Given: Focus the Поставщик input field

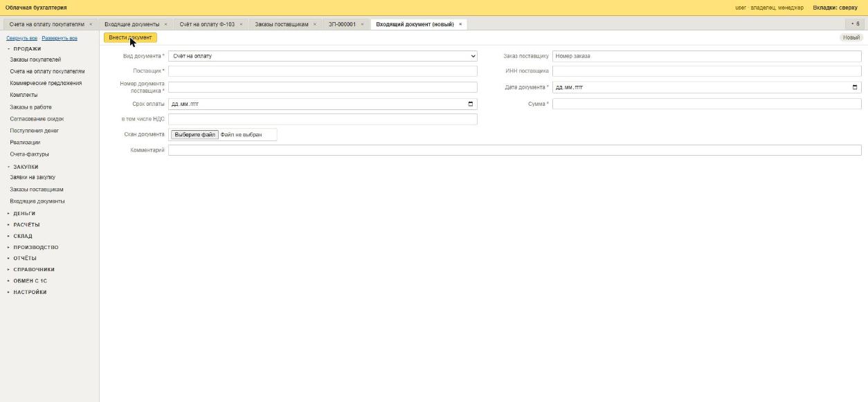Looking at the screenshot, I should coord(323,71).
